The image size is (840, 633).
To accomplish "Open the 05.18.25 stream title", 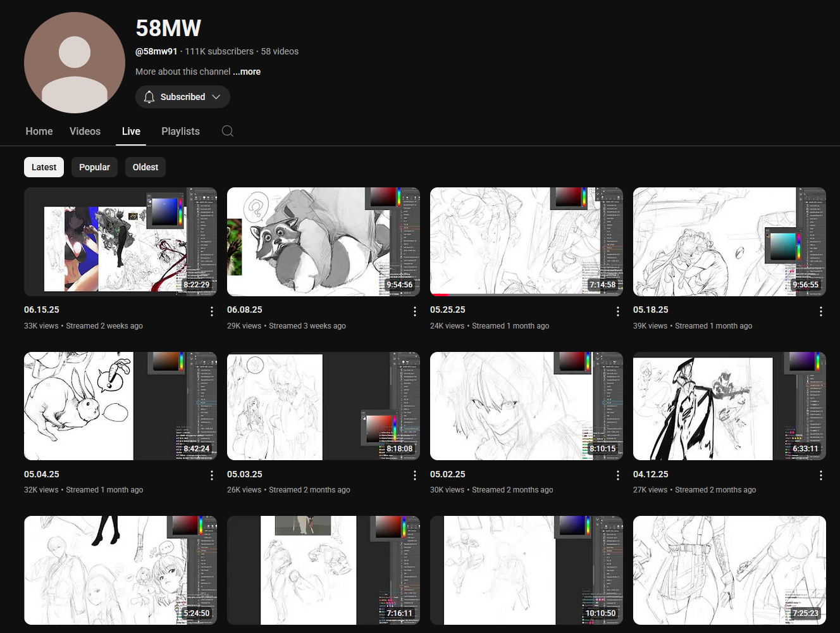I will tap(651, 310).
